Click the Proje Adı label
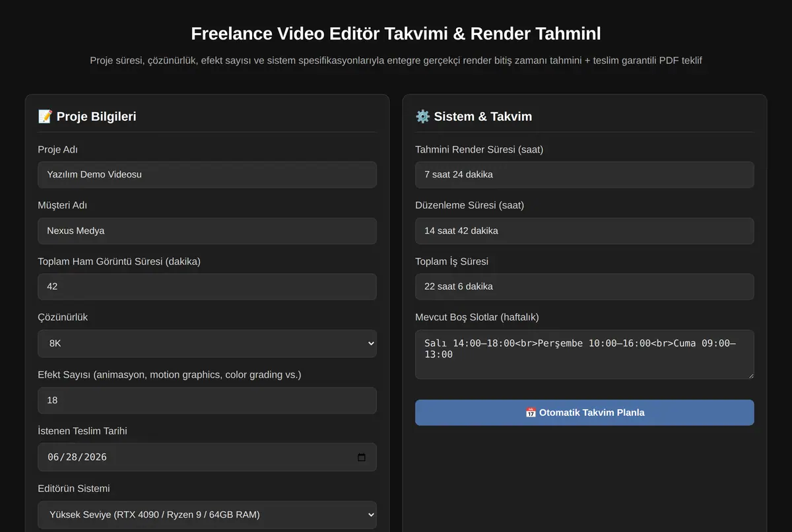The height and width of the screenshot is (532, 792). coord(58,149)
